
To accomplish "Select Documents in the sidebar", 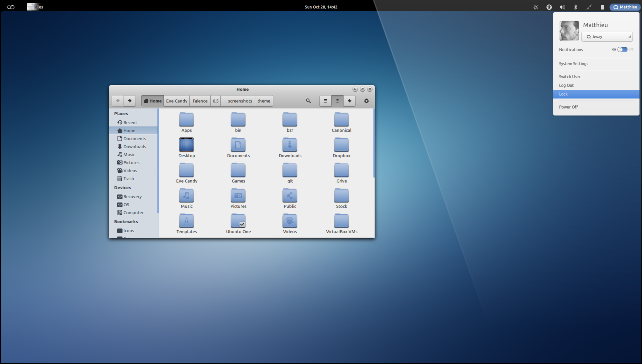I will tap(133, 138).
